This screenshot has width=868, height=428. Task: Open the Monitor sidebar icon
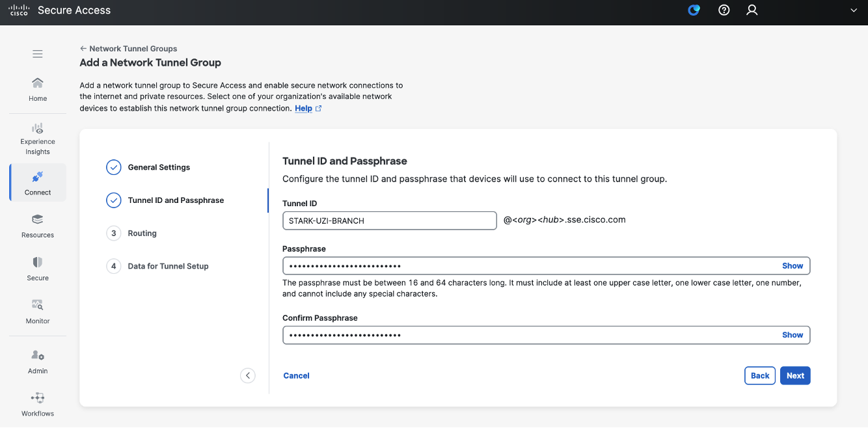click(x=37, y=312)
